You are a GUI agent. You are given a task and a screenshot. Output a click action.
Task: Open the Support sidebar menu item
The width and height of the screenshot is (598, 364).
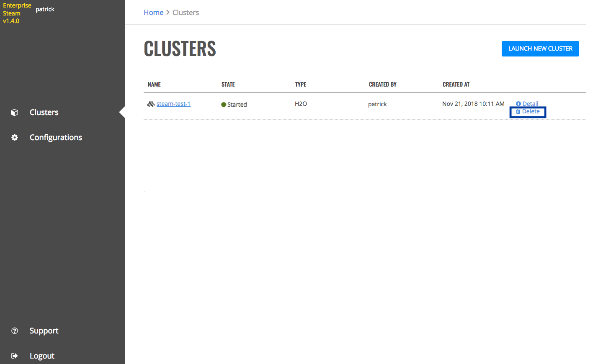44,331
